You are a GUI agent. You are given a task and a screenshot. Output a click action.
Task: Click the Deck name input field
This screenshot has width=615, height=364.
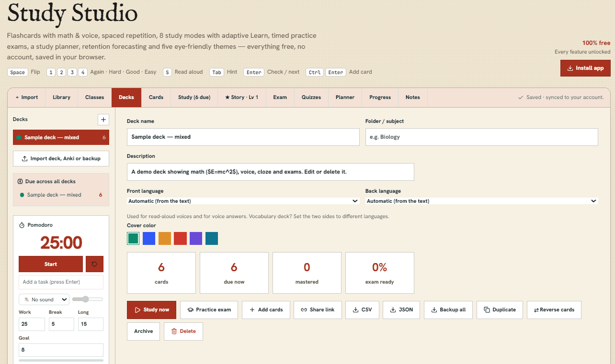[243, 137]
